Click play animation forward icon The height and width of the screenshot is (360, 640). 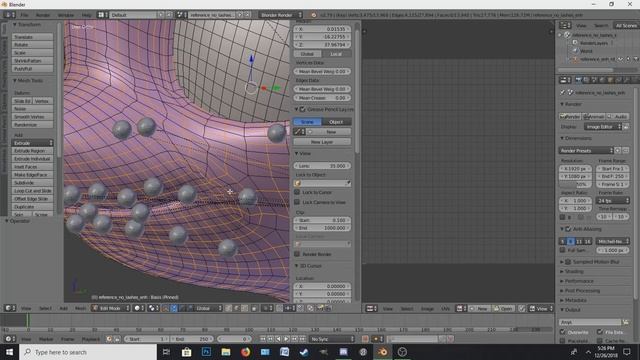[x=287, y=339]
